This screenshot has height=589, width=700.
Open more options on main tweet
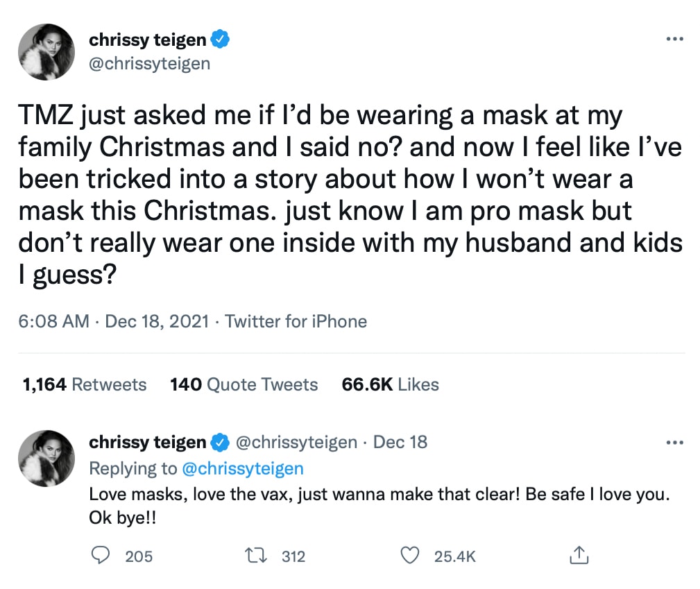point(674,40)
